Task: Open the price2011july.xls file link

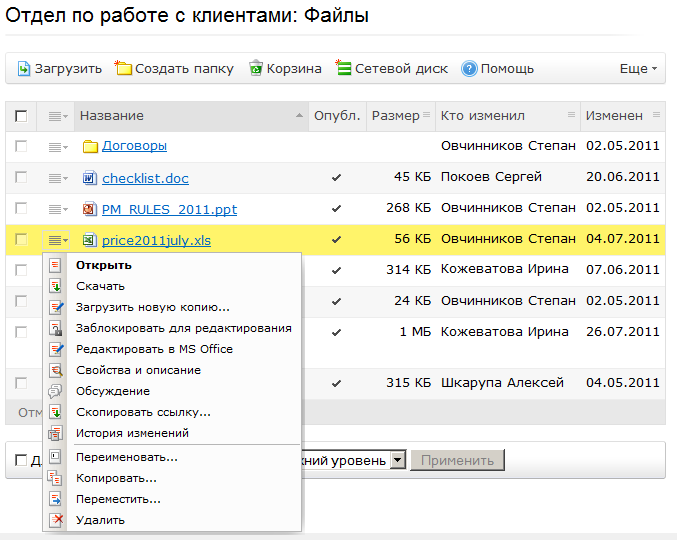Action: [x=156, y=240]
